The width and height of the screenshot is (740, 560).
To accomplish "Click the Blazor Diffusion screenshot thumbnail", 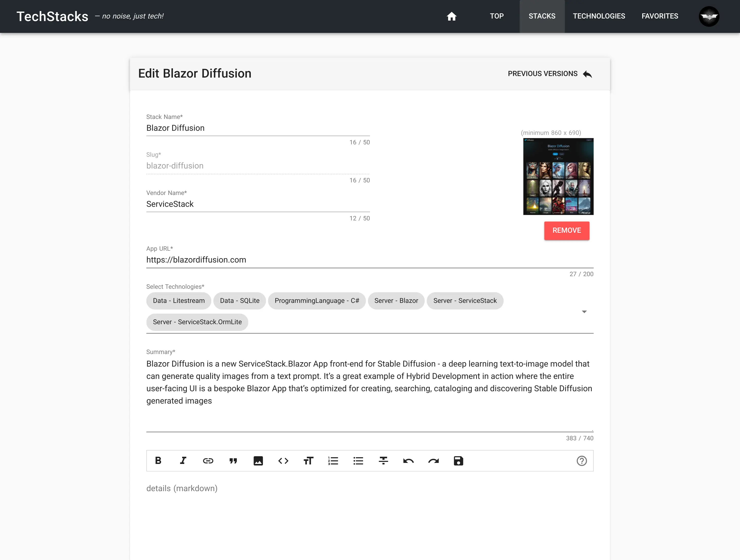I will (x=558, y=176).
